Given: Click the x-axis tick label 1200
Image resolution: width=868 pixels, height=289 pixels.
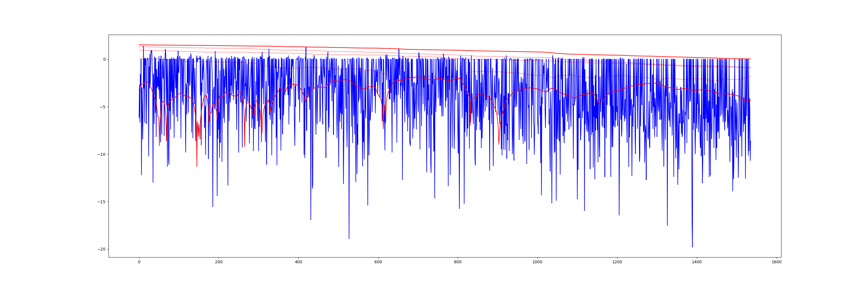Looking at the screenshot, I should click(x=617, y=262).
